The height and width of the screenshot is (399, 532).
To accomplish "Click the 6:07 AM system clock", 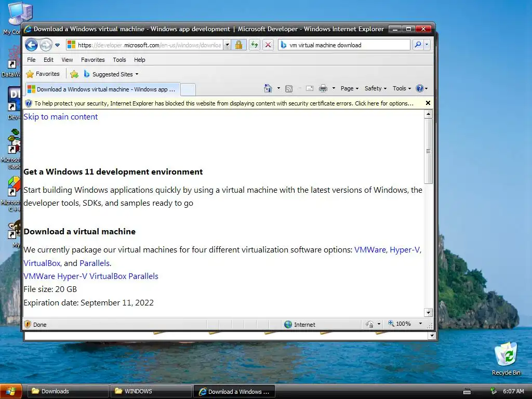I will click(514, 391).
